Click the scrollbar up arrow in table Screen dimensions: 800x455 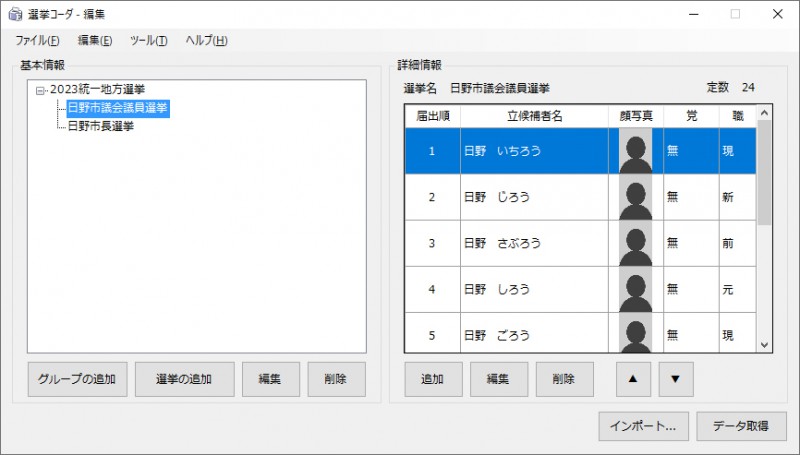click(x=764, y=113)
